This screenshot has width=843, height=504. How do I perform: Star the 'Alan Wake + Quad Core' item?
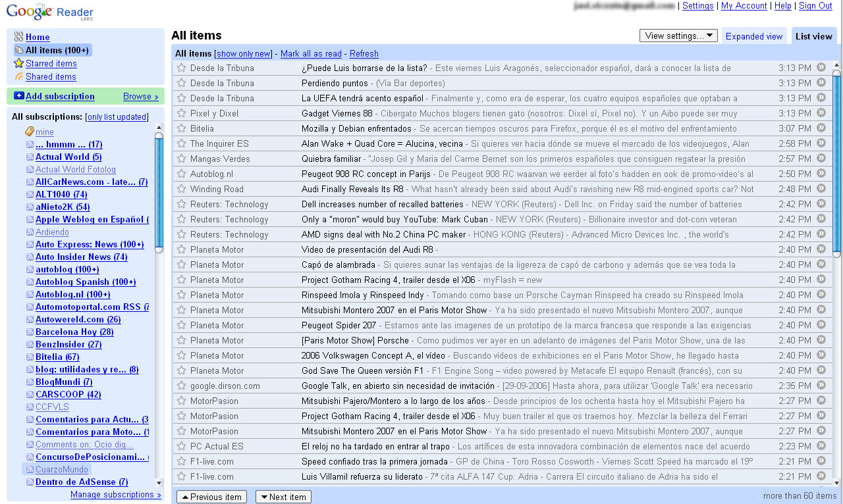pyautogui.click(x=182, y=143)
